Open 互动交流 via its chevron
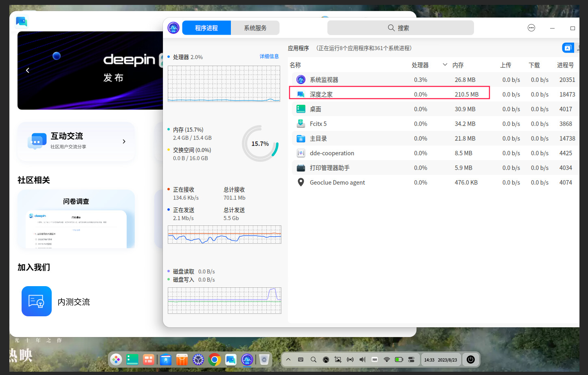This screenshot has height=375, width=588. 124,141
